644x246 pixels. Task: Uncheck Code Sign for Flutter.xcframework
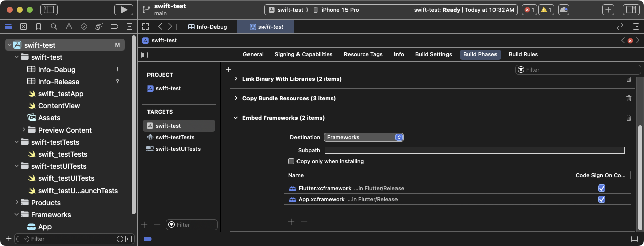point(601,188)
